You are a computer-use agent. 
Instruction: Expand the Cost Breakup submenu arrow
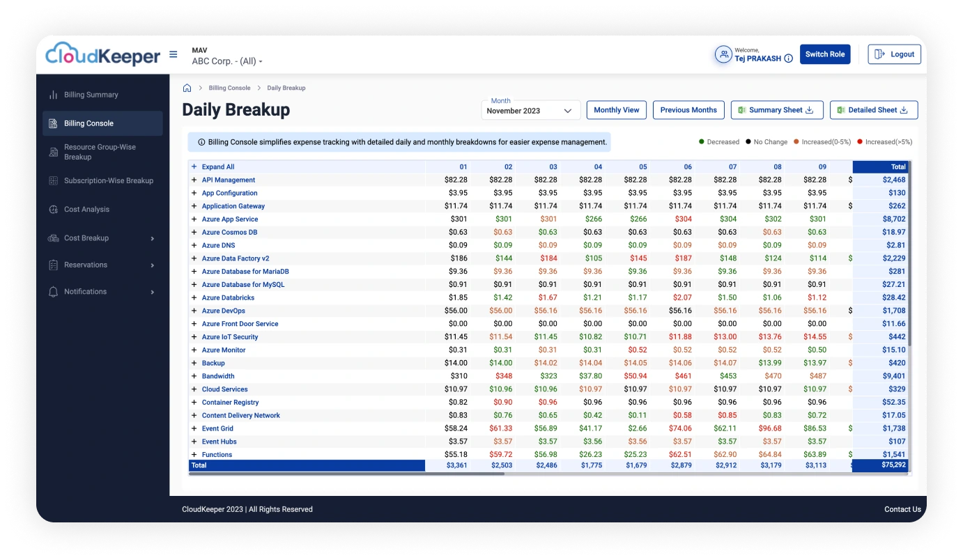(x=153, y=239)
